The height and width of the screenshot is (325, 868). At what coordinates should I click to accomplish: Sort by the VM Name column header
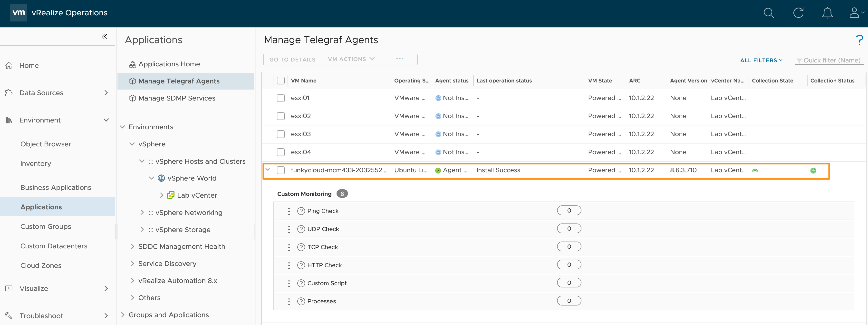[303, 81]
